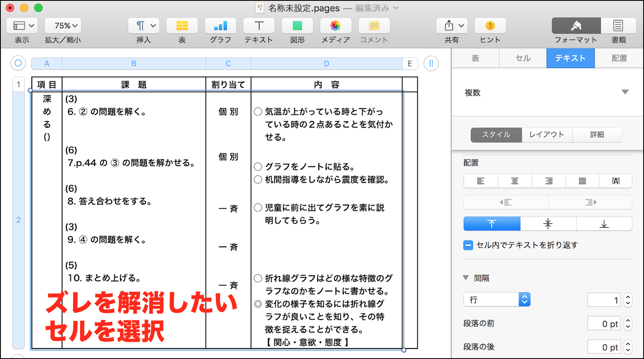
Task: Click the line spacing value field
Action: click(x=603, y=300)
